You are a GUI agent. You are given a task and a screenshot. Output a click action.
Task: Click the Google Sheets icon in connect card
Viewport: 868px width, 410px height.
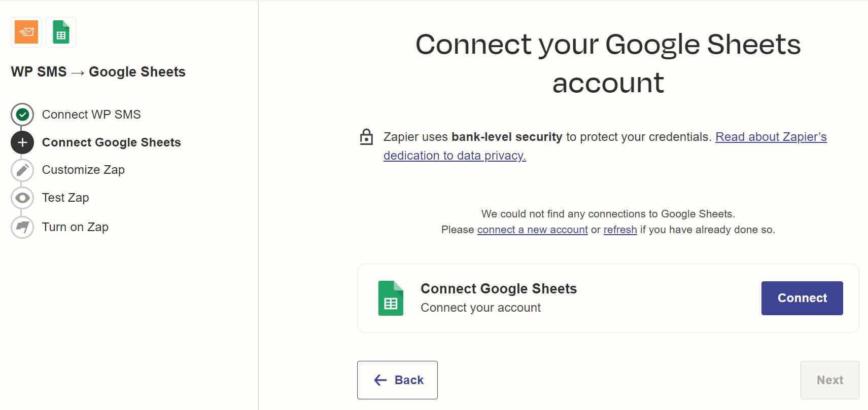coord(391,298)
